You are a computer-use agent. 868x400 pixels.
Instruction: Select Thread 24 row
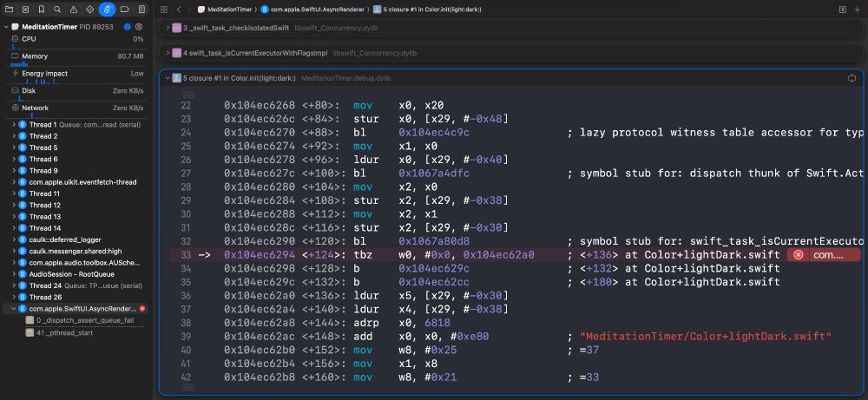coord(77,285)
